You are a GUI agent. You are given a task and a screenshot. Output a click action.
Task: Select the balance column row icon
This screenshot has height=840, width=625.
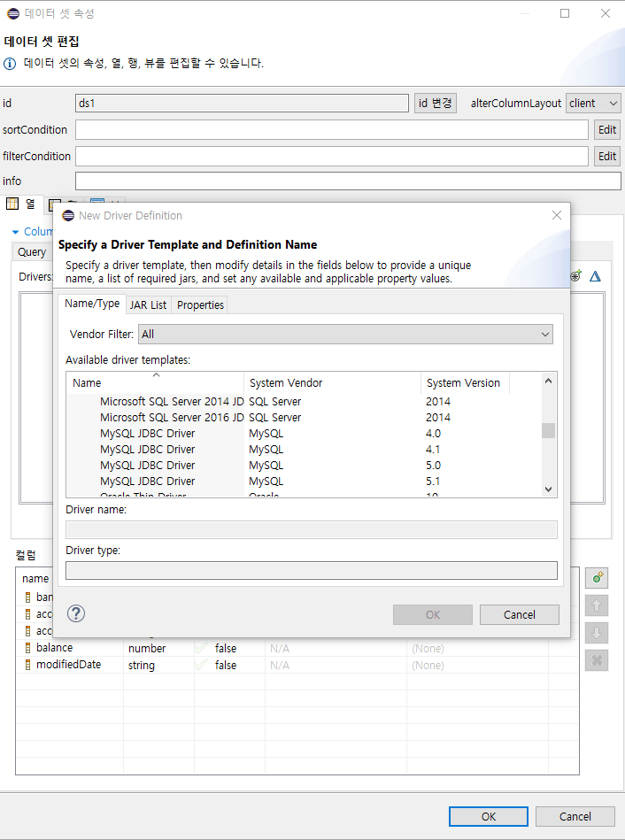click(27, 648)
